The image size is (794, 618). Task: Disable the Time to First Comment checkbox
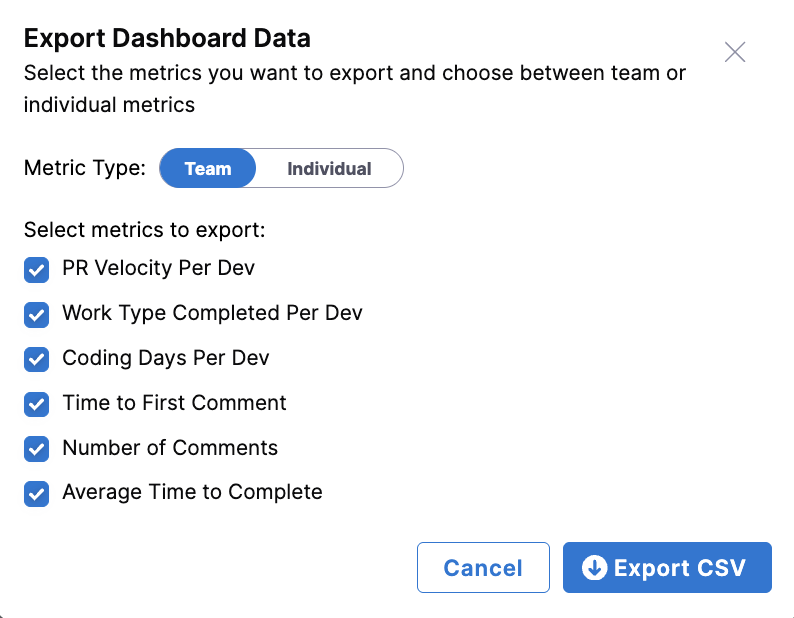37,405
